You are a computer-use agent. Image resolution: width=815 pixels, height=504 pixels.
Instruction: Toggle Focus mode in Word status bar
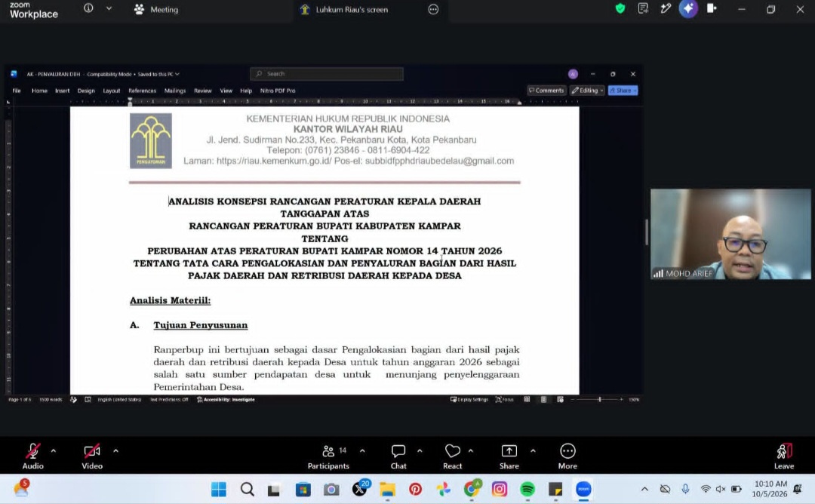[504, 400]
